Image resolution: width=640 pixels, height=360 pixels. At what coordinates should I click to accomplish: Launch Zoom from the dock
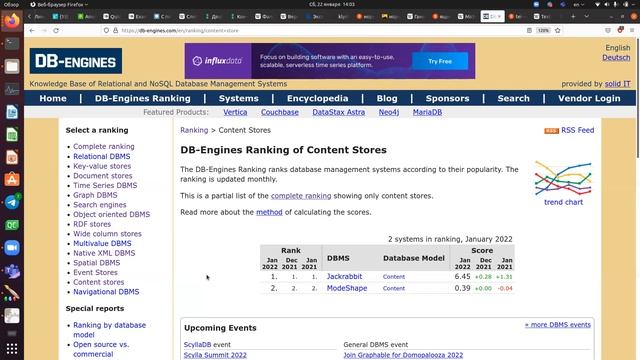[12, 248]
